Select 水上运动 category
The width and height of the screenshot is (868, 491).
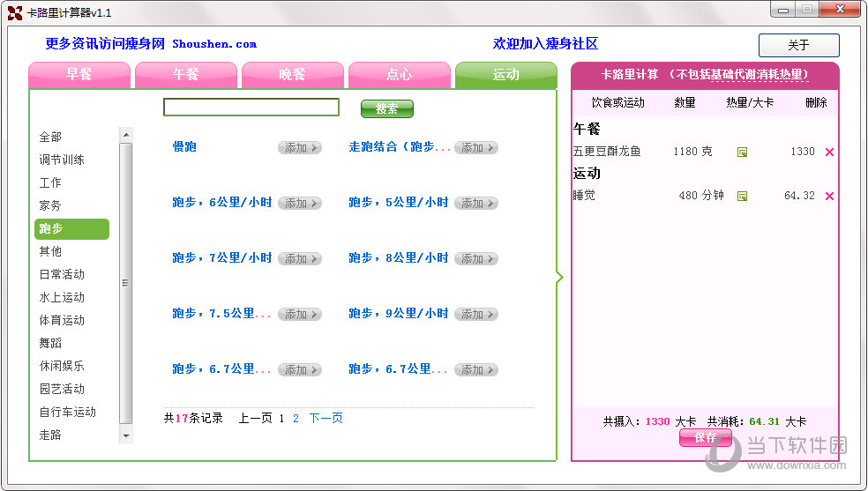(x=62, y=297)
